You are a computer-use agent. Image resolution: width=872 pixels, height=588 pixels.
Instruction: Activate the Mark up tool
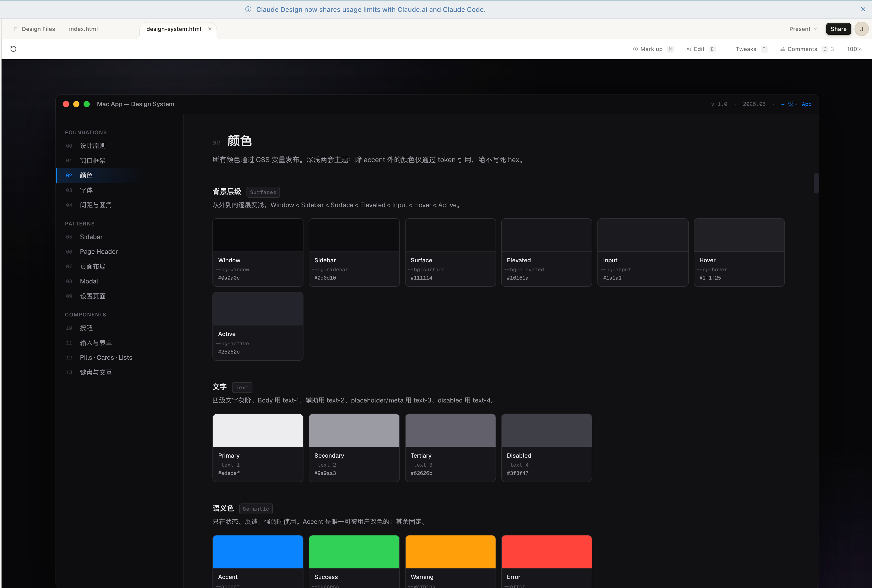[x=653, y=49]
